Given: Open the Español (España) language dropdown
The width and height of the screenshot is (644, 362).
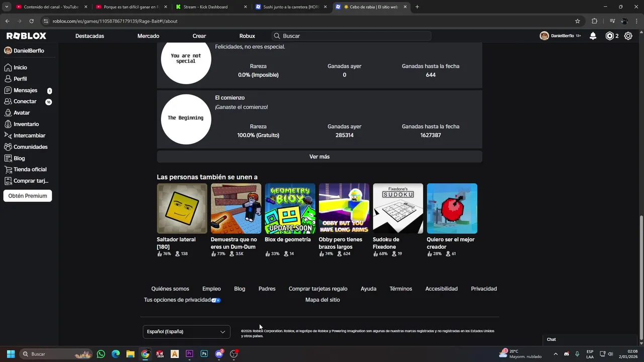Looking at the screenshot, I should (186, 332).
